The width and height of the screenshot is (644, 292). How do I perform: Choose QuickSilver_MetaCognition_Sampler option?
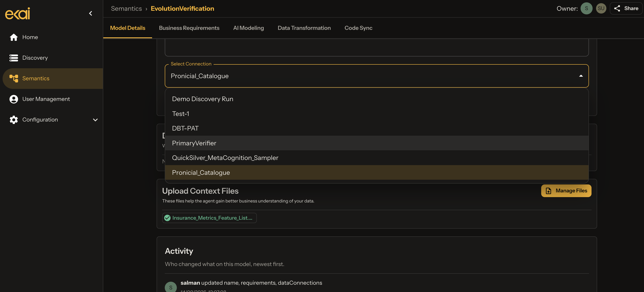(377, 158)
